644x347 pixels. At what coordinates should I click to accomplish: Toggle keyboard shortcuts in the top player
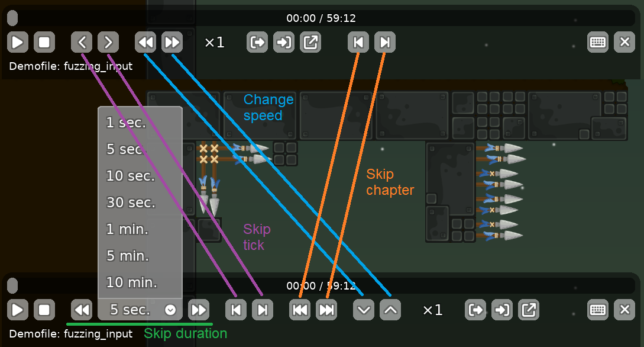pyautogui.click(x=598, y=42)
